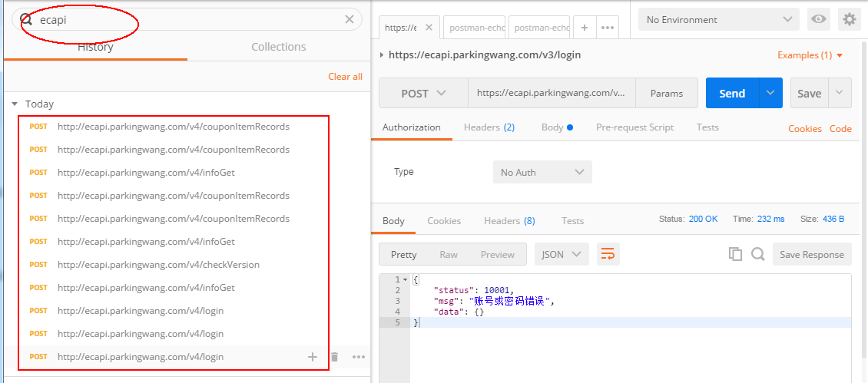Viewport: 868px width, 383px height.
Task: Open the request Headers (2) tab
Action: [x=489, y=127]
